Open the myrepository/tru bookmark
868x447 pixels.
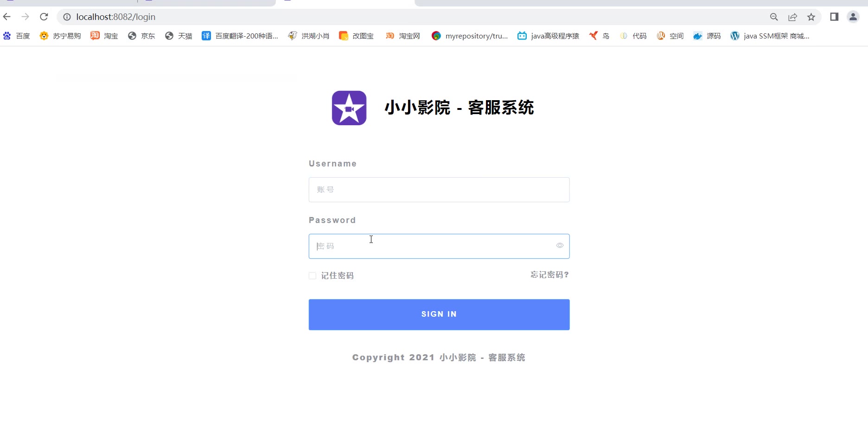(x=470, y=36)
